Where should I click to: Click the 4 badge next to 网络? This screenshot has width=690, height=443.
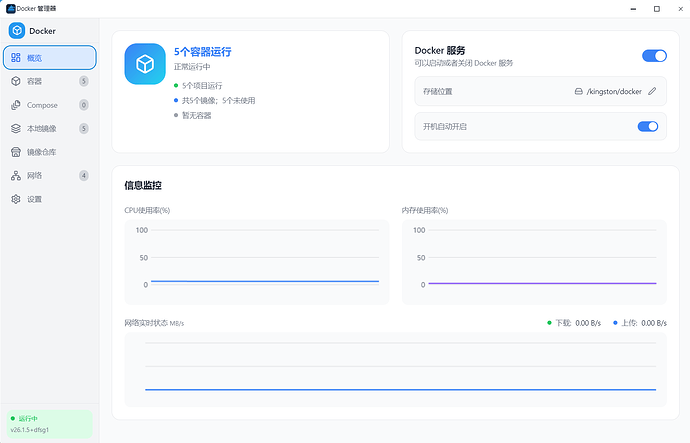(84, 176)
